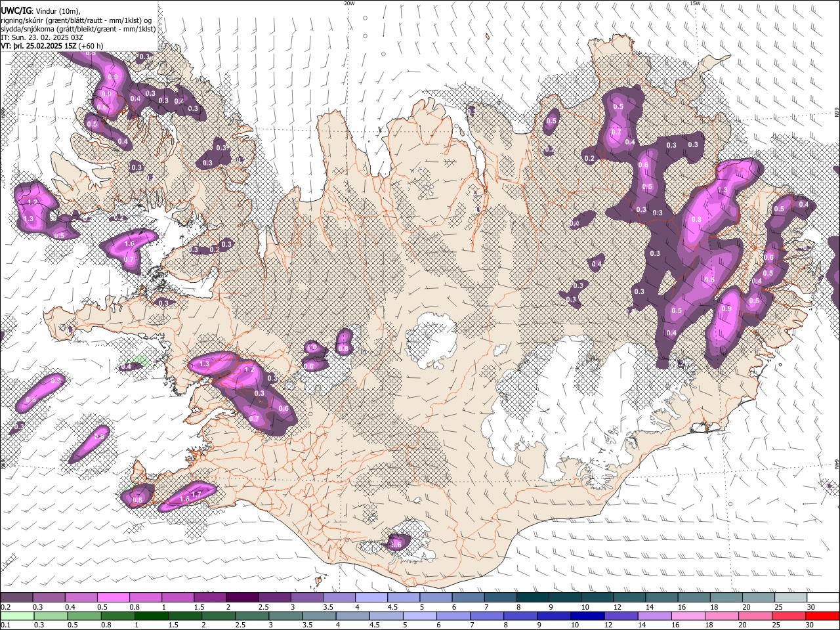Click the 12 swatch in bottom legend row

coord(621,616)
